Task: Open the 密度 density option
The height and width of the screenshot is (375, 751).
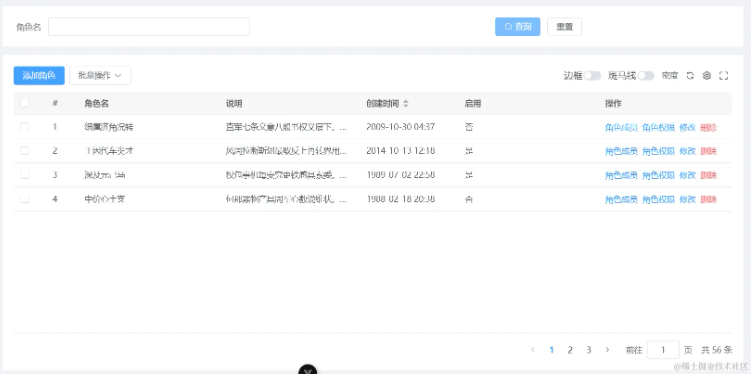Action: (x=670, y=76)
